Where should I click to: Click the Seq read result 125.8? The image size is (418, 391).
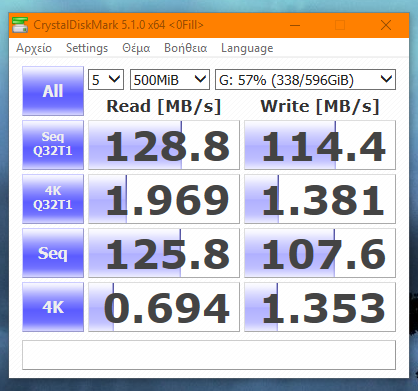point(164,253)
